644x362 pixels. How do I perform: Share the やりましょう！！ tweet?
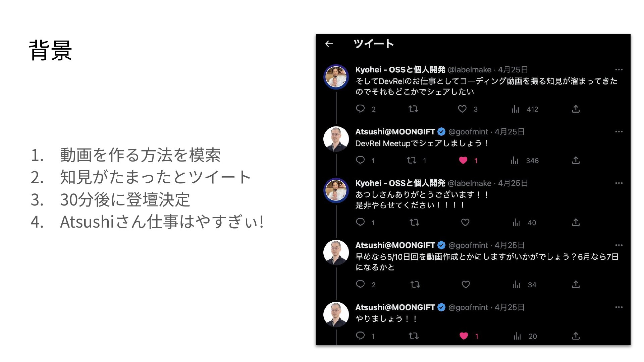pyautogui.click(x=576, y=336)
